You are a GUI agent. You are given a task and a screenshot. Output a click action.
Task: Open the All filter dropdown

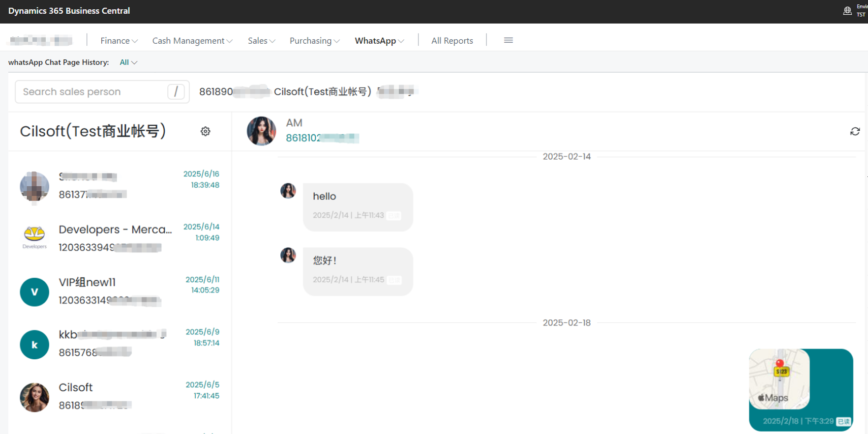click(128, 62)
